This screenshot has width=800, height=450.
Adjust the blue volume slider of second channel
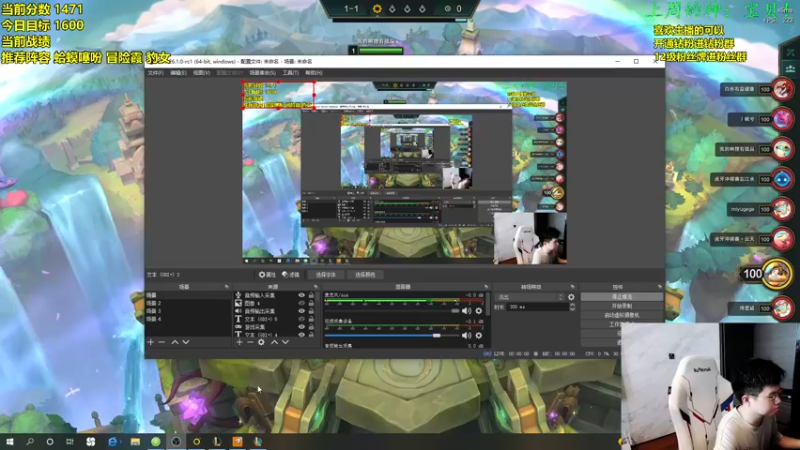coord(392,335)
